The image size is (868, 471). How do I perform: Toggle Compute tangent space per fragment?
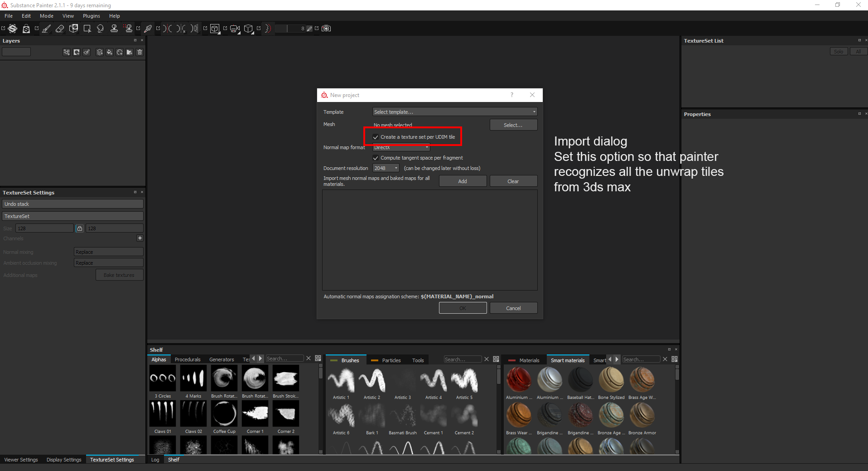tap(376, 158)
